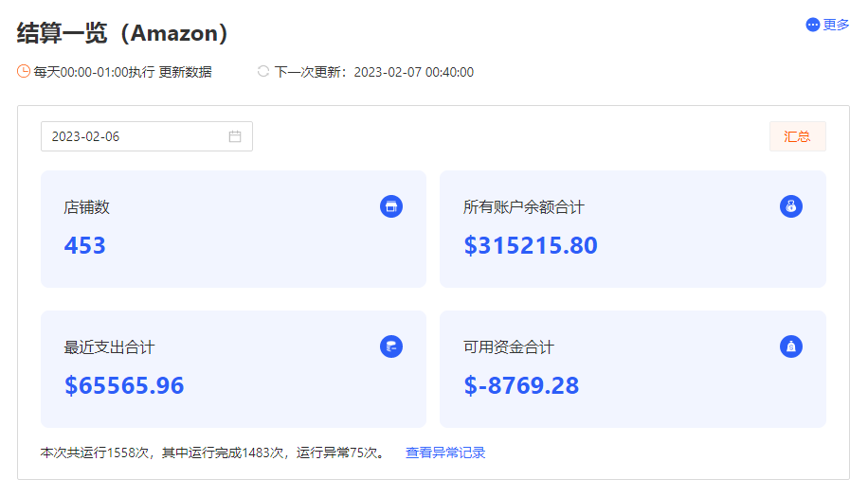Image resolution: width=868 pixels, height=497 pixels.
Task: Click the 453 store count value
Action: (x=84, y=245)
